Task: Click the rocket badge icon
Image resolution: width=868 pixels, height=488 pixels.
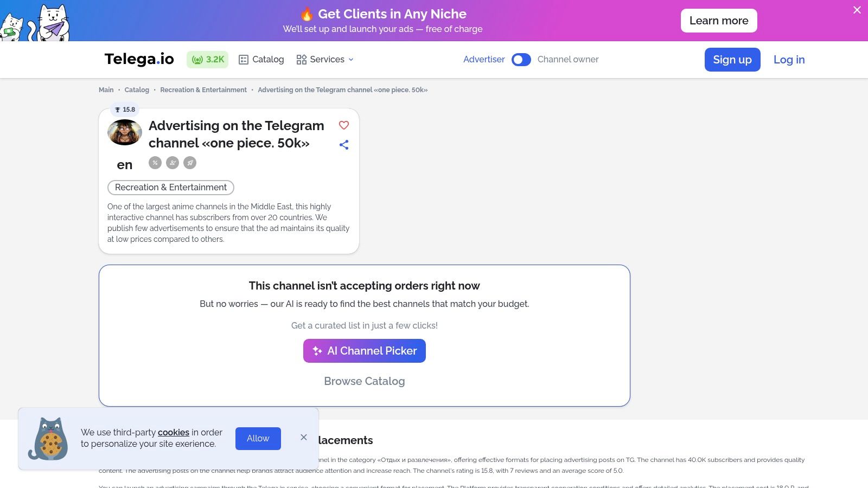Action: click(x=190, y=163)
